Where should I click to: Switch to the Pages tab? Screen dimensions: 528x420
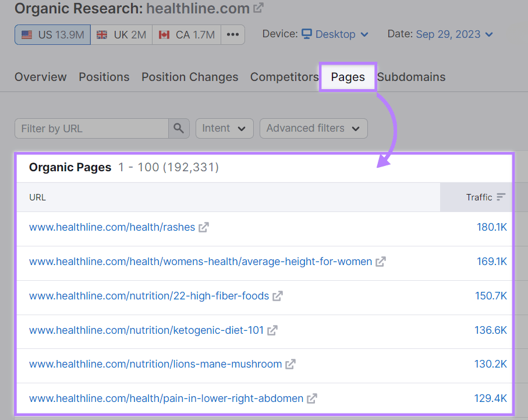tap(348, 77)
